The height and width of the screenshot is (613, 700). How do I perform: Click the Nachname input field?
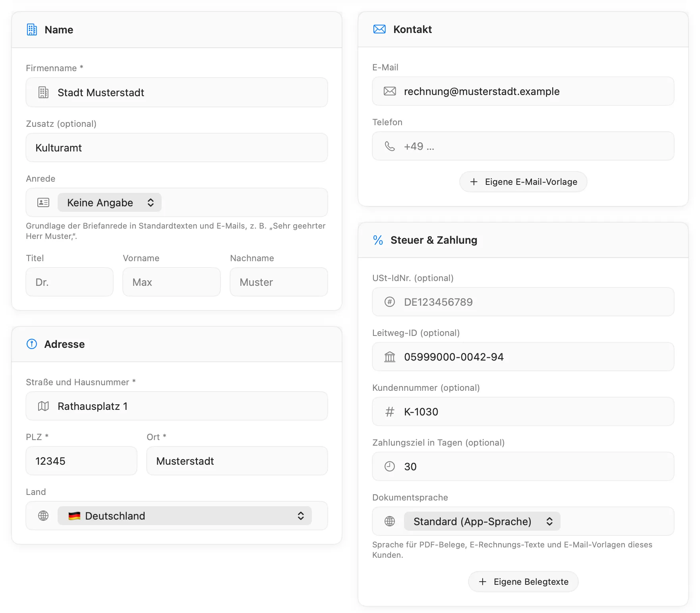279,282
